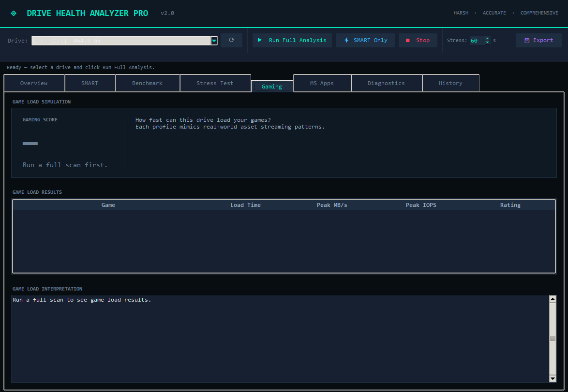
Task: Click the 'Run a full scan first.' text
Action: (65, 165)
